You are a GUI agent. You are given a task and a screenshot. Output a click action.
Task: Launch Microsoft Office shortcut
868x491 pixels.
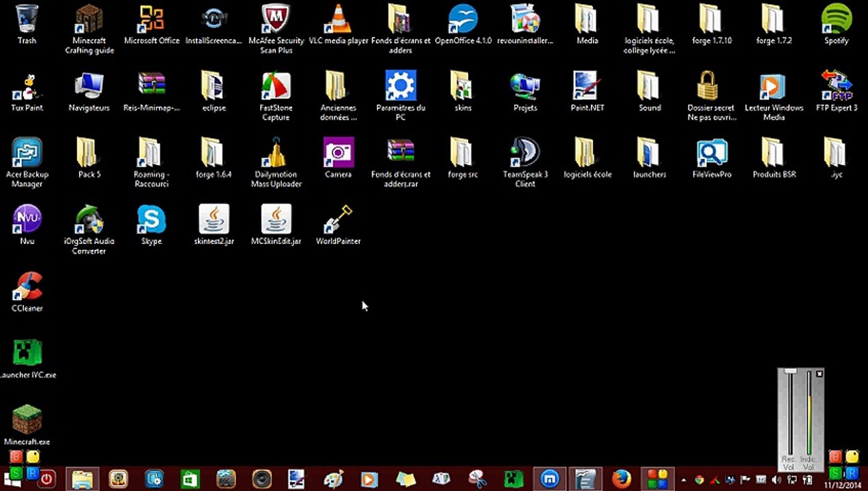point(151,25)
